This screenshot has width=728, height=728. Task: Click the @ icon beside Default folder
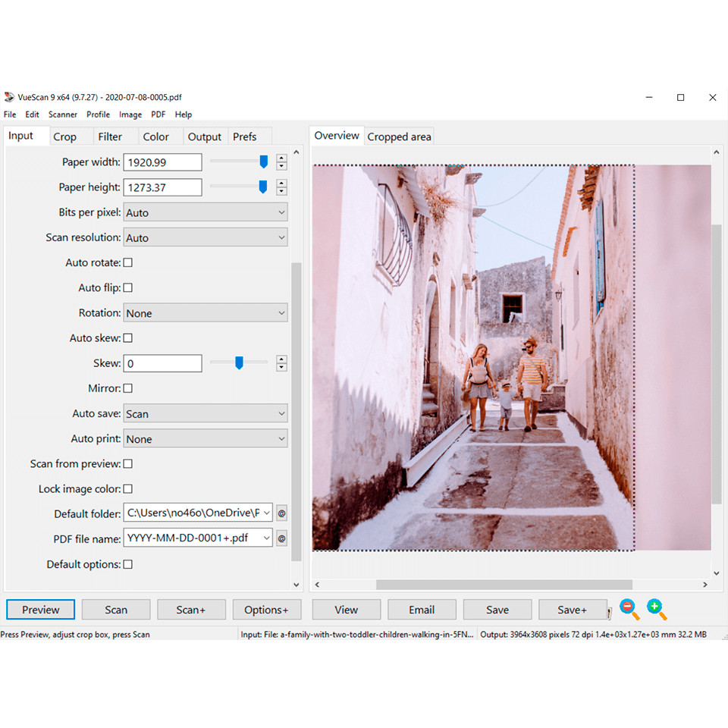[281, 513]
